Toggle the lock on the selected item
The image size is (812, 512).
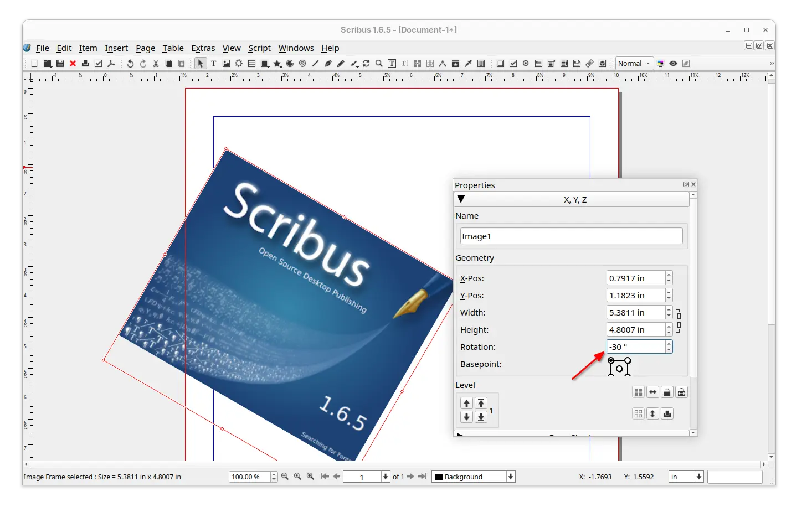click(667, 392)
